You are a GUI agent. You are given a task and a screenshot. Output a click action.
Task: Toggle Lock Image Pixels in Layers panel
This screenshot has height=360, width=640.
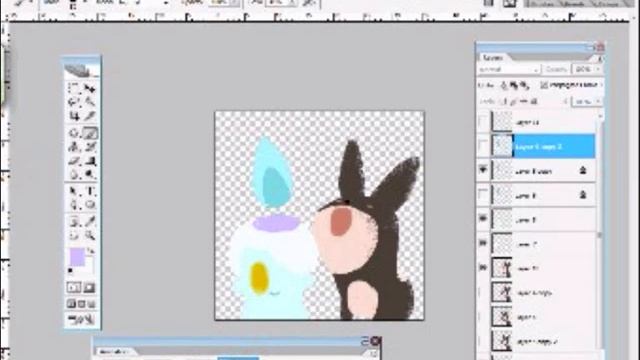point(514,101)
